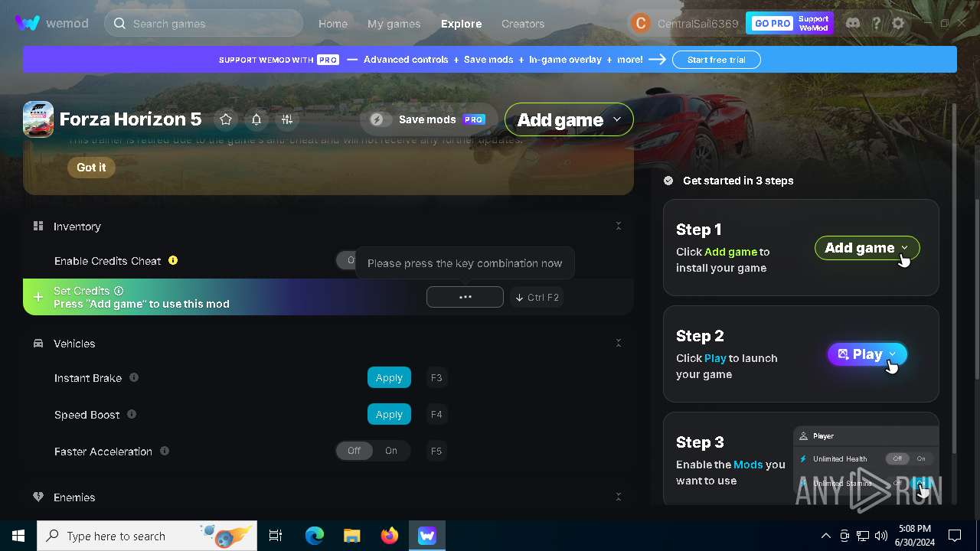The image size is (980, 551).
Task: Apply the Instant Brake mod
Action: pos(389,377)
